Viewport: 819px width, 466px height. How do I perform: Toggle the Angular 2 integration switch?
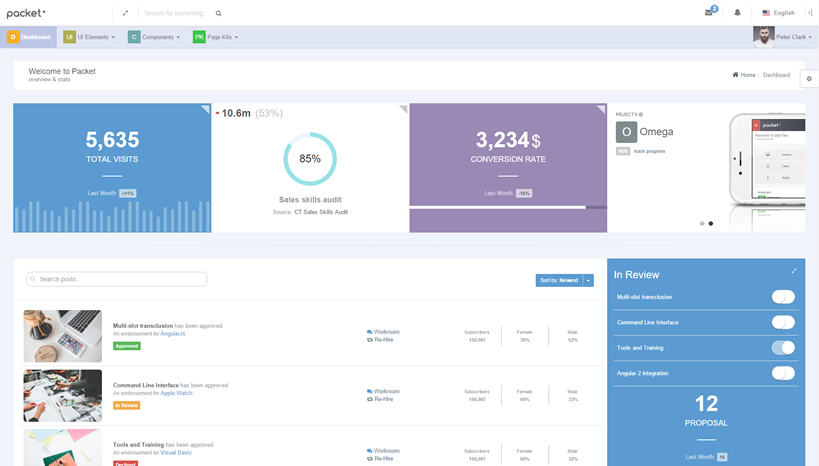[783, 373]
